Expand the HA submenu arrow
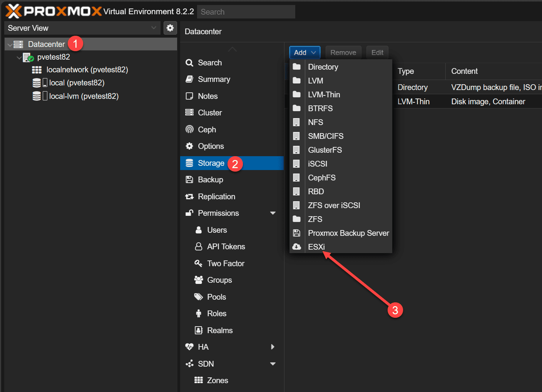The image size is (542, 392). (273, 347)
